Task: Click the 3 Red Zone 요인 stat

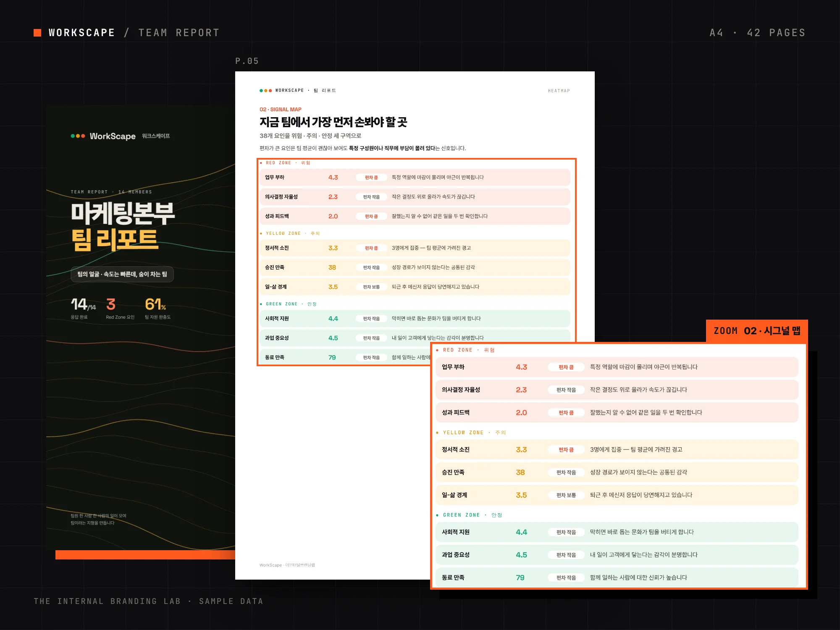Action: click(120, 308)
